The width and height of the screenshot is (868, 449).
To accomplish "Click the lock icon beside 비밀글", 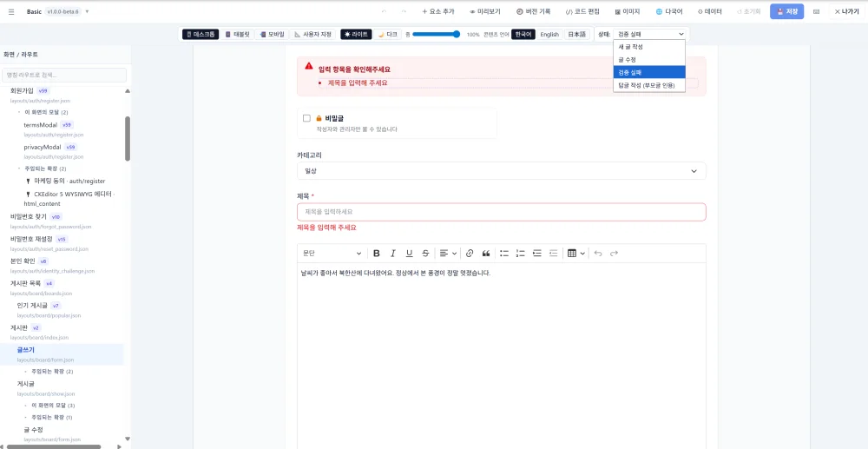I will [x=319, y=118].
